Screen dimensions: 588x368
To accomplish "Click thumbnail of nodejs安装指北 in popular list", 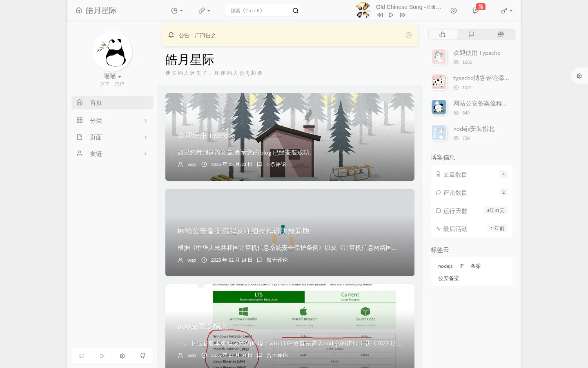I will [439, 133].
